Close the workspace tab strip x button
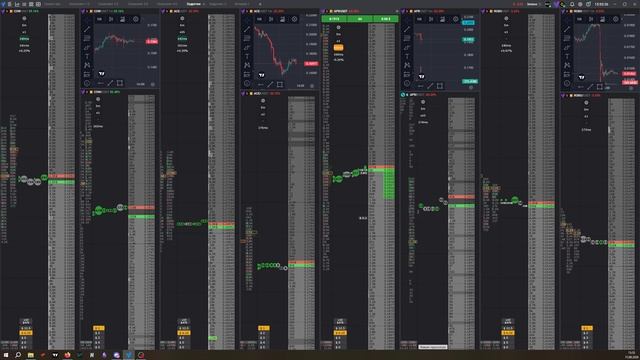 pos(260,4)
